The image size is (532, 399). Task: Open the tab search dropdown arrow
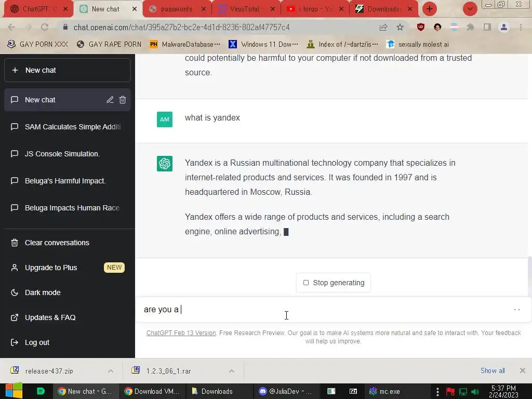pyautogui.click(x=470, y=9)
